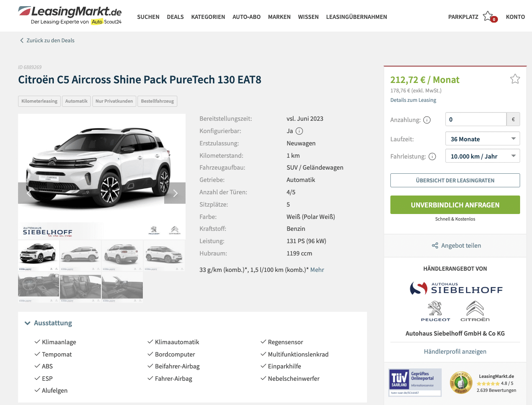Open the KATEGORIEN menu item
This screenshot has height=405, width=532.
pyautogui.click(x=208, y=17)
